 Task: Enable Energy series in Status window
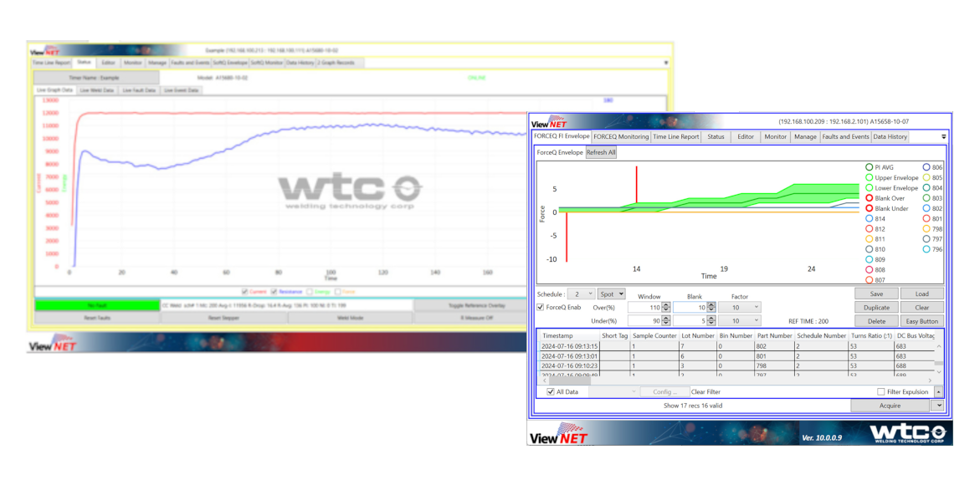point(310,292)
